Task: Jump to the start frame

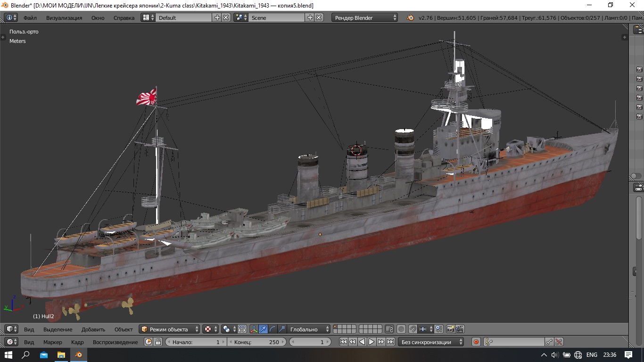Action: point(343,342)
